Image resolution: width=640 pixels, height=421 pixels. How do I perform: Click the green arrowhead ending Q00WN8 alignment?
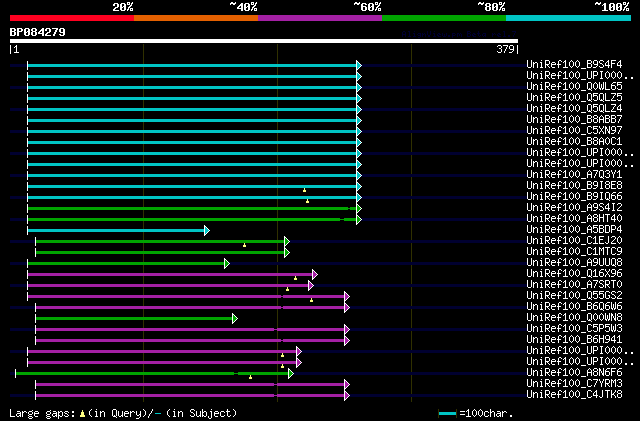pyautogui.click(x=235, y=319)
